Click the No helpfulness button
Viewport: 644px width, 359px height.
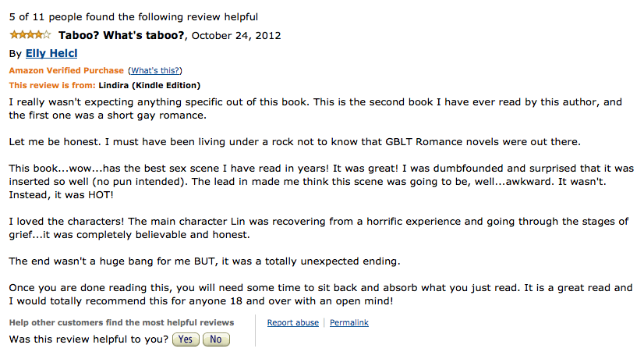(x=216, y=339)
